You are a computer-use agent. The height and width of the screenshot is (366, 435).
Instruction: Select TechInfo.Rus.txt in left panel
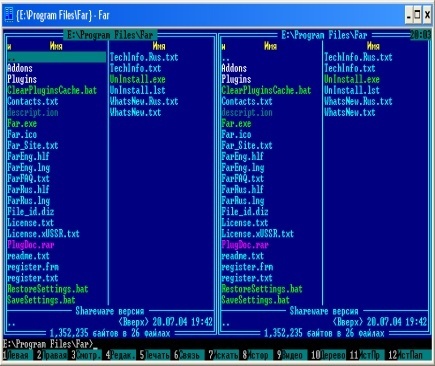coord(144,57)
